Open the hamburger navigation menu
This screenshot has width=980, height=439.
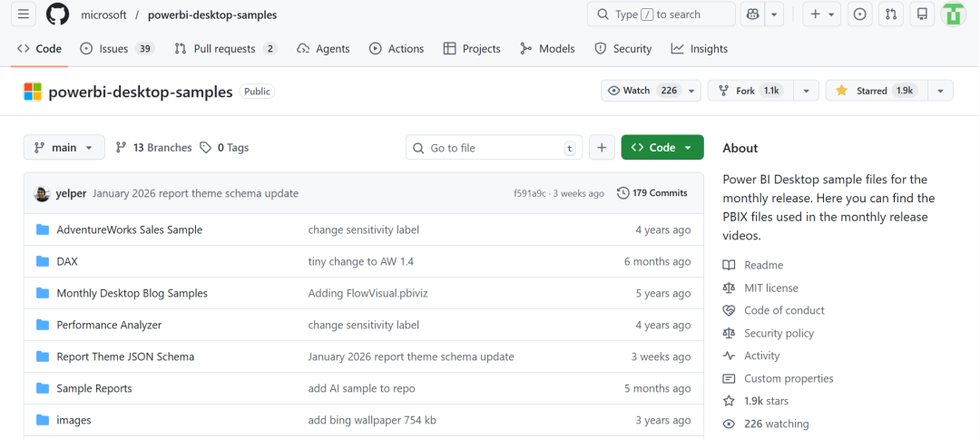23,15
